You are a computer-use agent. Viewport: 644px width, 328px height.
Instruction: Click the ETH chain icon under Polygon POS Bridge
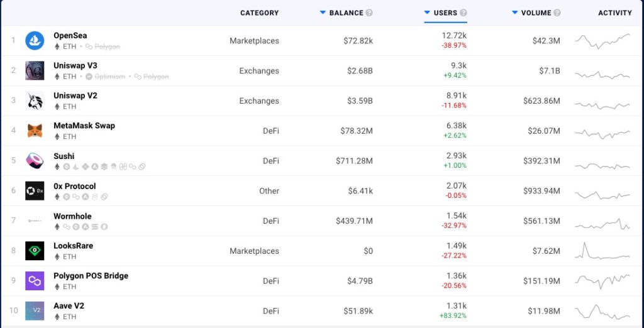click(x=57, y=287)
